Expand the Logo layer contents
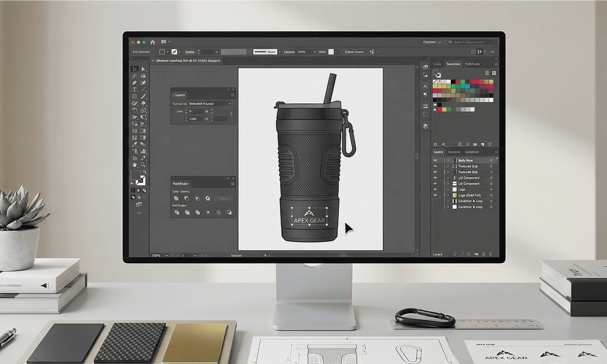This screenshot has height=364, width=607. click(448, 189)
